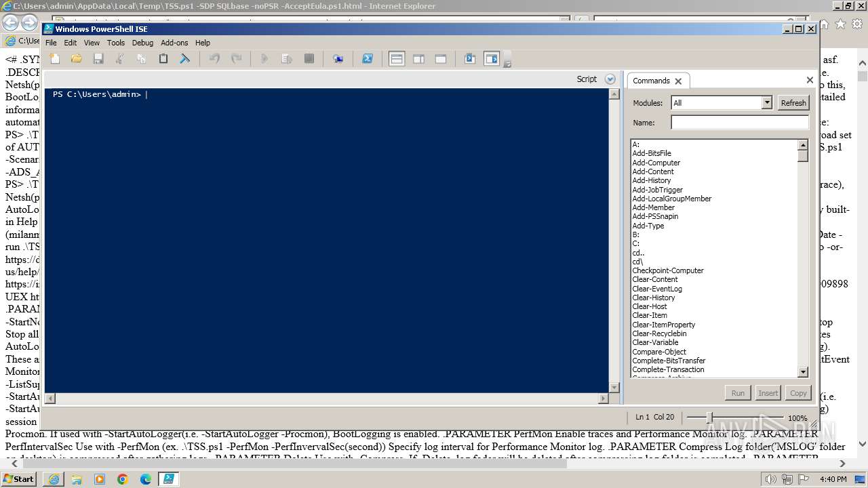868x488 pixels.
Task: Select Add-JobTrigger command
Action: tap(658, 190)
